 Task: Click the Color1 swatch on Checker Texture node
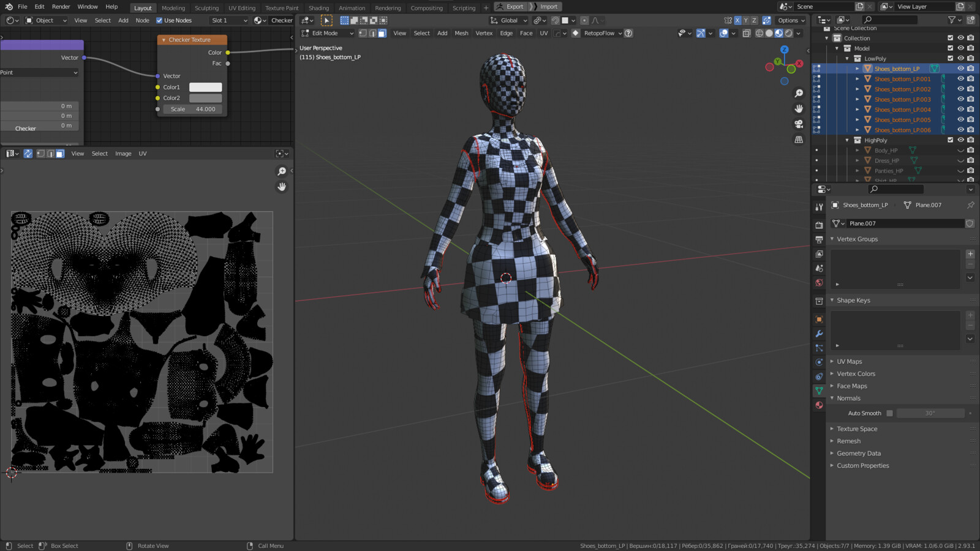pyautogui.click(x=205, y=87)
